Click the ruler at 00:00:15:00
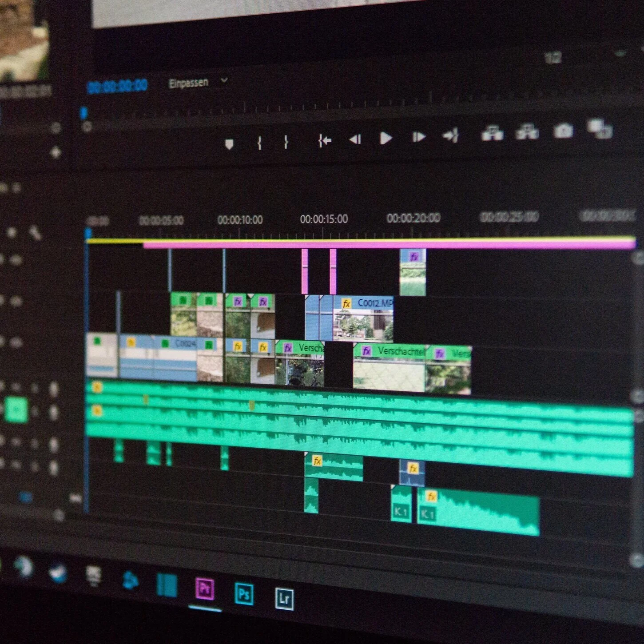 tap(324, 219)
